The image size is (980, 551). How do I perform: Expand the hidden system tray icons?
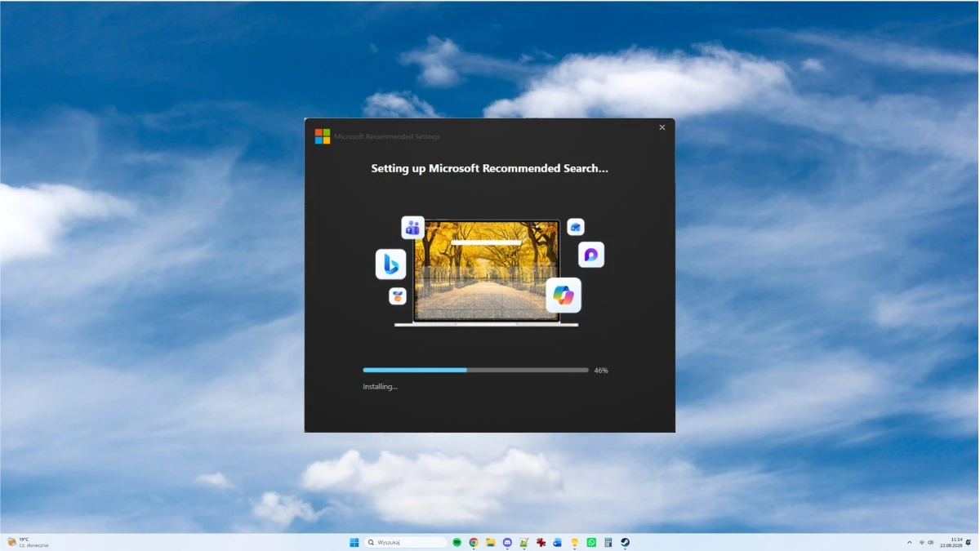click(x=910, y=542)
